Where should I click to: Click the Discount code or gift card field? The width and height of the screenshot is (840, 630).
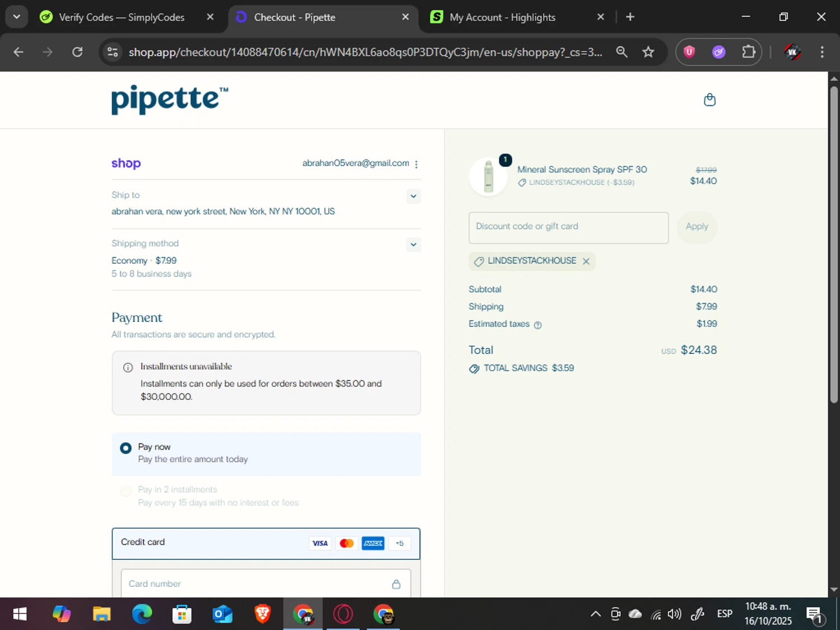coord(568,227)
